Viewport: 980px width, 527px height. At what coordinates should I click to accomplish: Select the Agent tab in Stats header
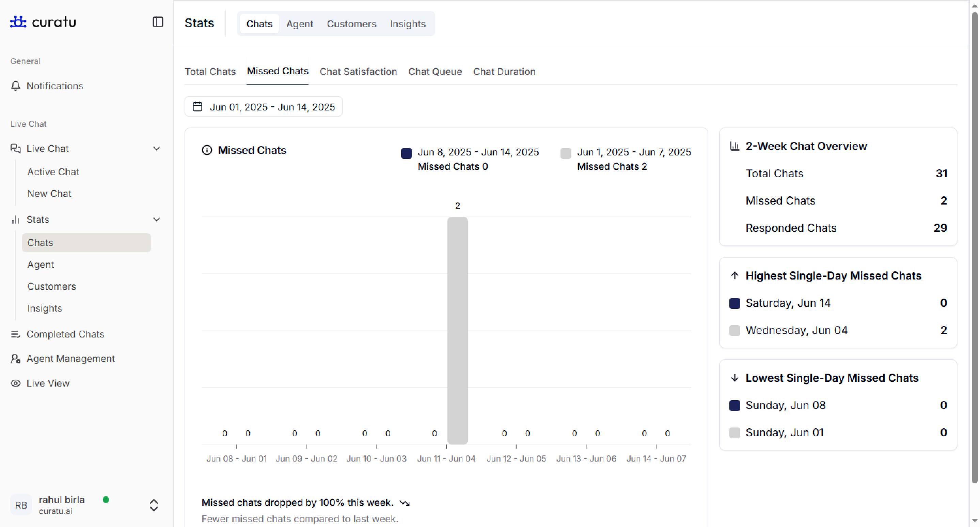(x=299, y=24)
